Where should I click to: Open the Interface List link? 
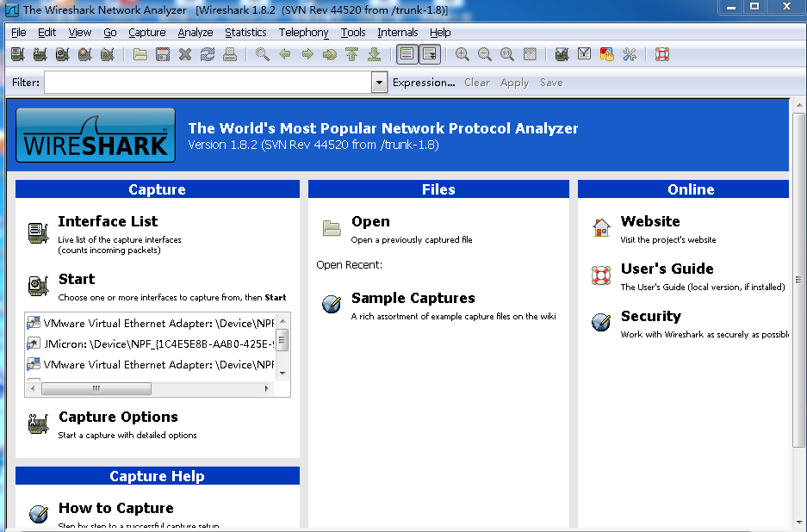click(x=108, y=221)
